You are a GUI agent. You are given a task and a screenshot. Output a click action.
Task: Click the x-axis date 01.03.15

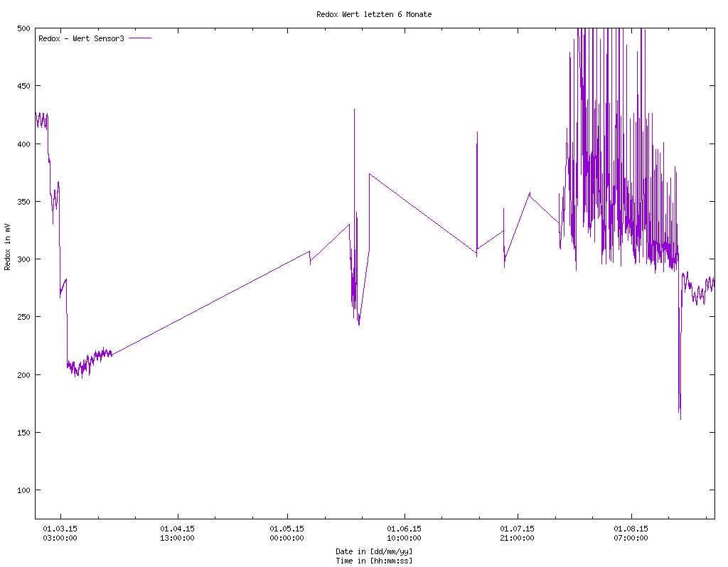point(60,529)
